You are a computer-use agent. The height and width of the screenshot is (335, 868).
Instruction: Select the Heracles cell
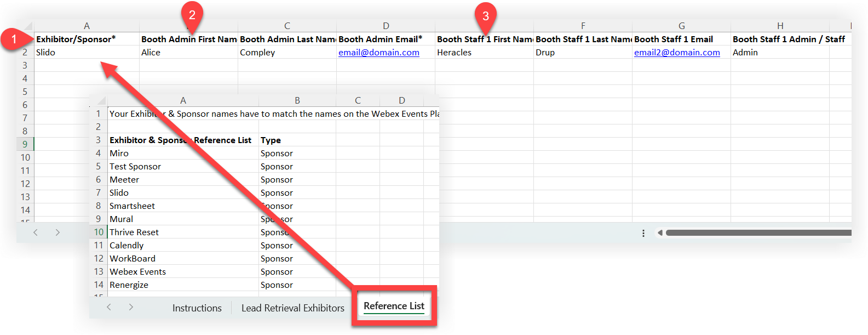click(484, 52)
